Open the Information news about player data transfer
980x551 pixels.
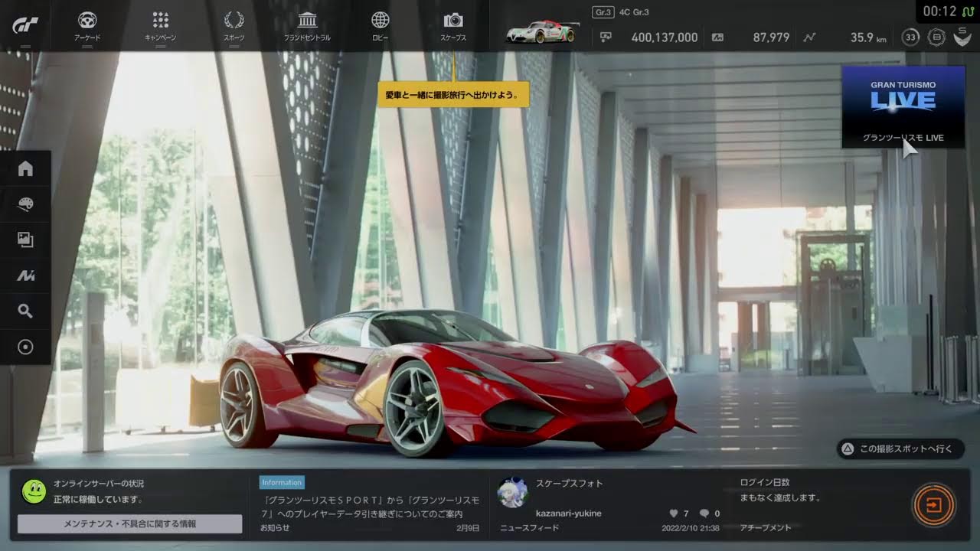pos(371,505)
